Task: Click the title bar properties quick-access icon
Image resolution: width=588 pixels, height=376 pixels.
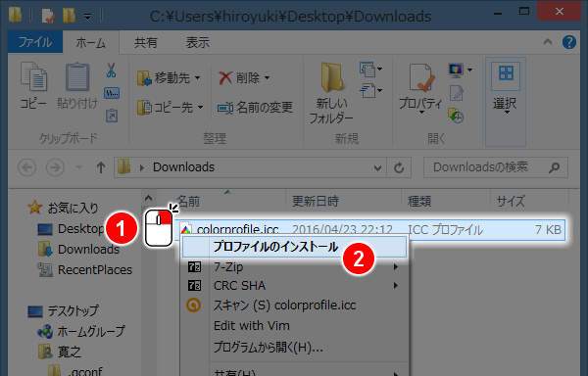Action: 48,16
